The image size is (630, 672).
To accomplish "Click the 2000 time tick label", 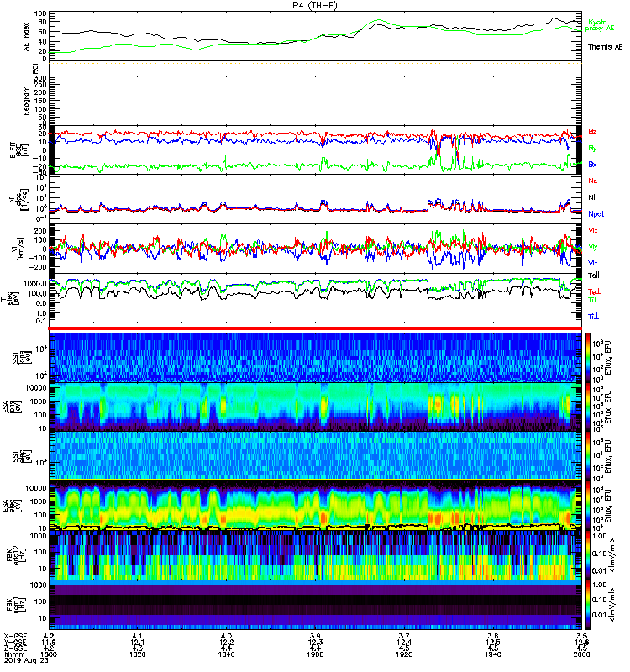I will (x=581, y=654).
